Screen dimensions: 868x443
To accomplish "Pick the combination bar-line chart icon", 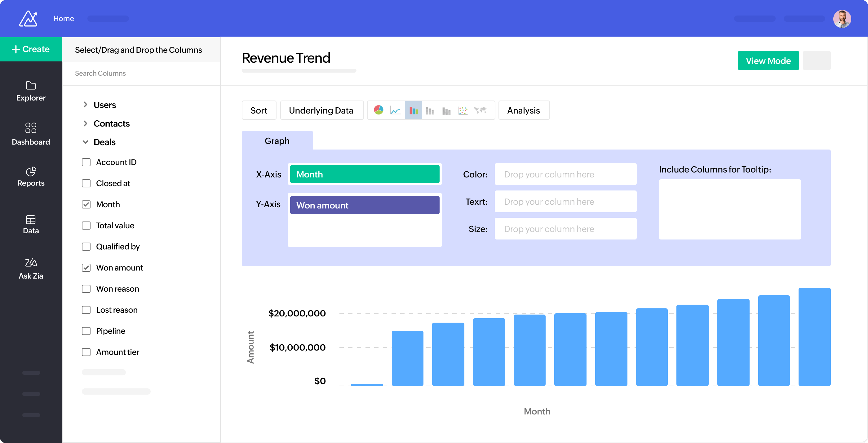I will tap(446, 110).
